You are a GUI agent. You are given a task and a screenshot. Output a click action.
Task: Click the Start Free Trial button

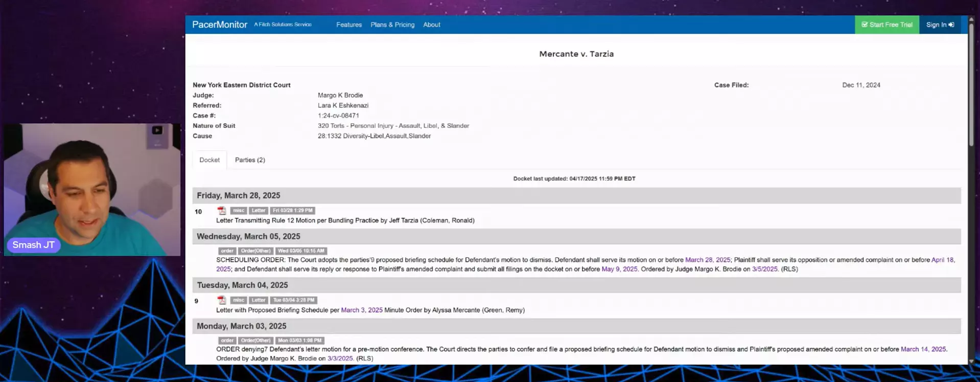point(887,25)
